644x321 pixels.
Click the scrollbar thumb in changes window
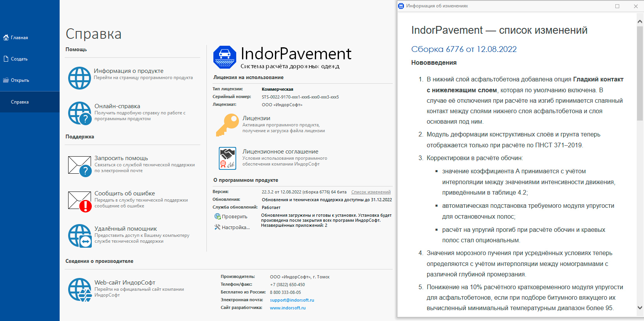click(x=640, y=74)
